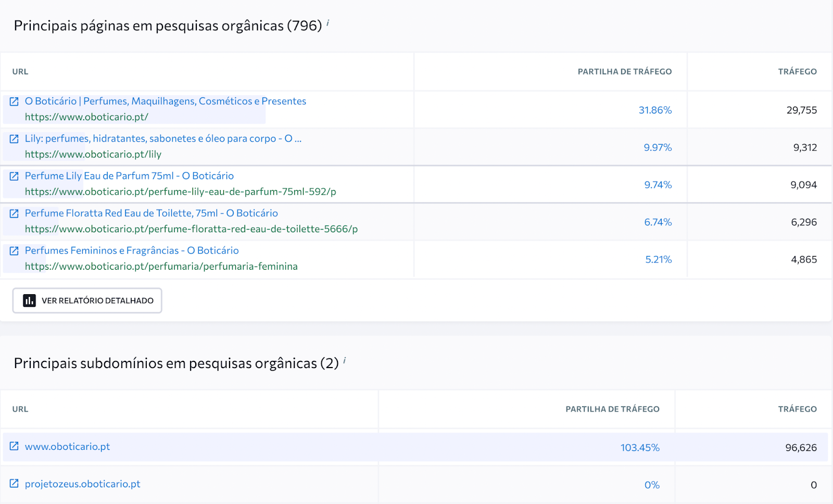Image resolution: width=833 pixels, height=504 pixels.
Task: Open the www.oboticario.pt subdomain link
Action: [67, 446]
